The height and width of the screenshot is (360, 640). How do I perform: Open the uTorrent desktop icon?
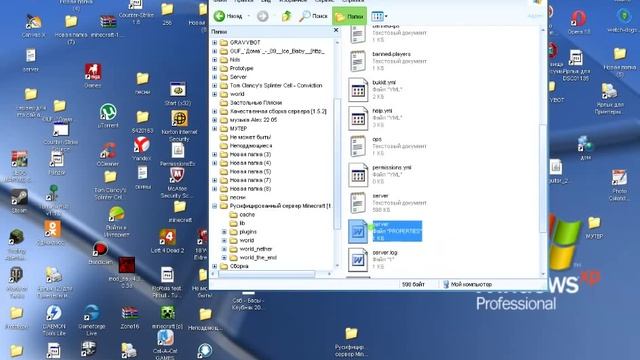tap(108, 116)
